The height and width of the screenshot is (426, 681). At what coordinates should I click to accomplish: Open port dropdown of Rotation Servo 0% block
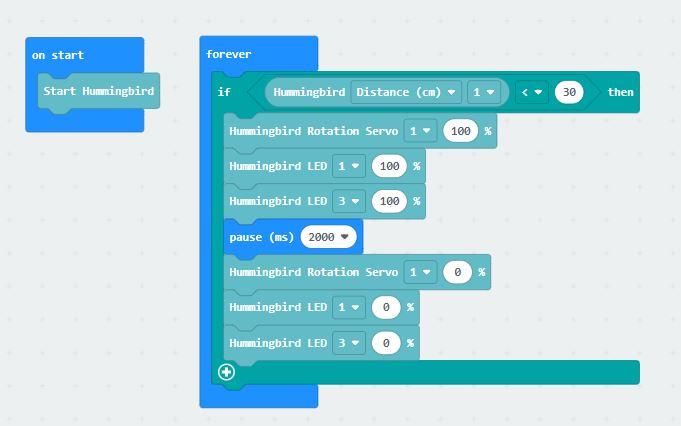(x=420, y=272)
